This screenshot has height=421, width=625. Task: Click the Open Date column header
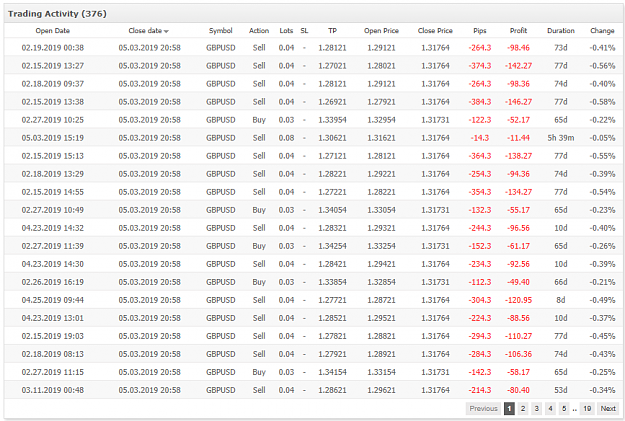click(53, 31)
